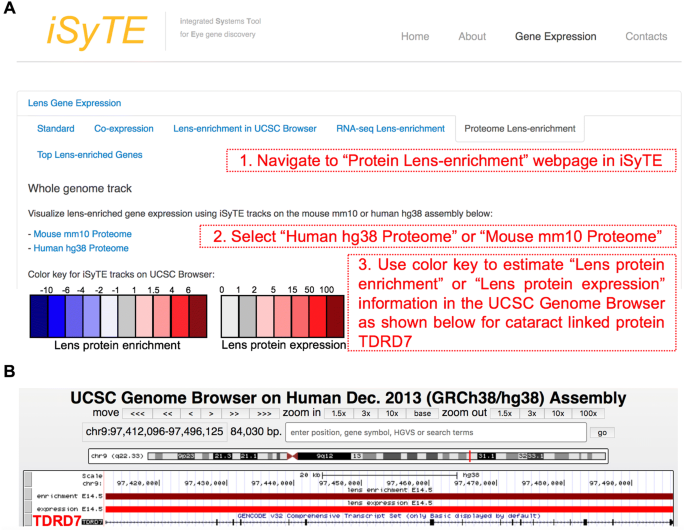Viewport: 685px width, 531px height.
Task: Click the gray handle beside expression track
Action: tap(28, 507)
